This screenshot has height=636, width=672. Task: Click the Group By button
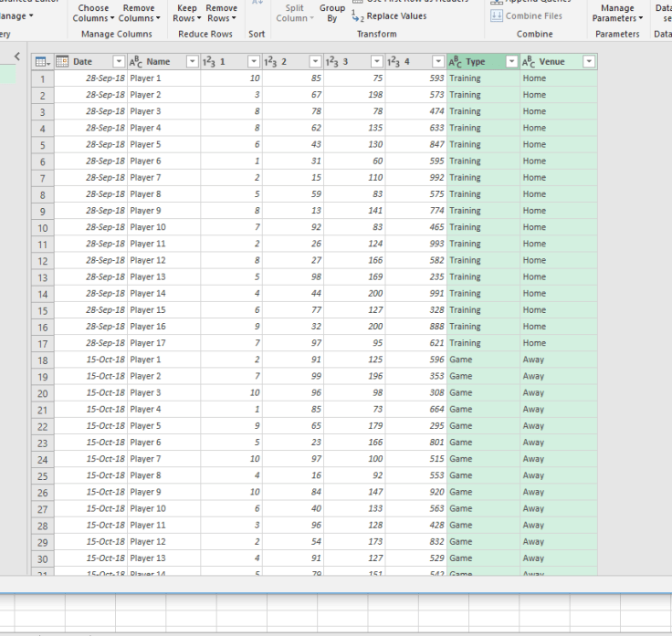(x=332, y=13)
